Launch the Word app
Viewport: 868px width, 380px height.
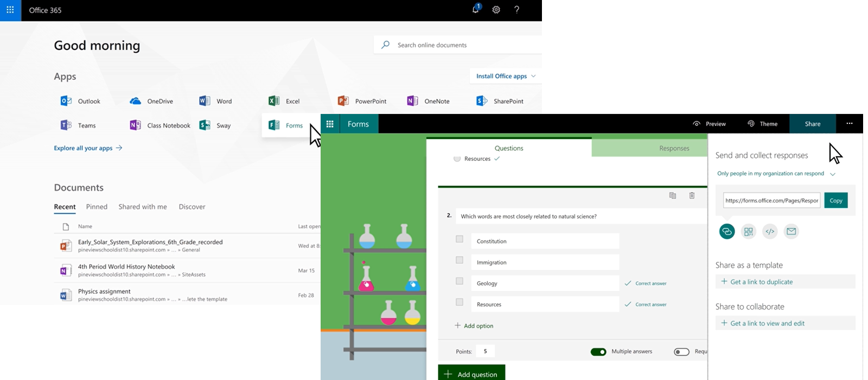(215, 101)
